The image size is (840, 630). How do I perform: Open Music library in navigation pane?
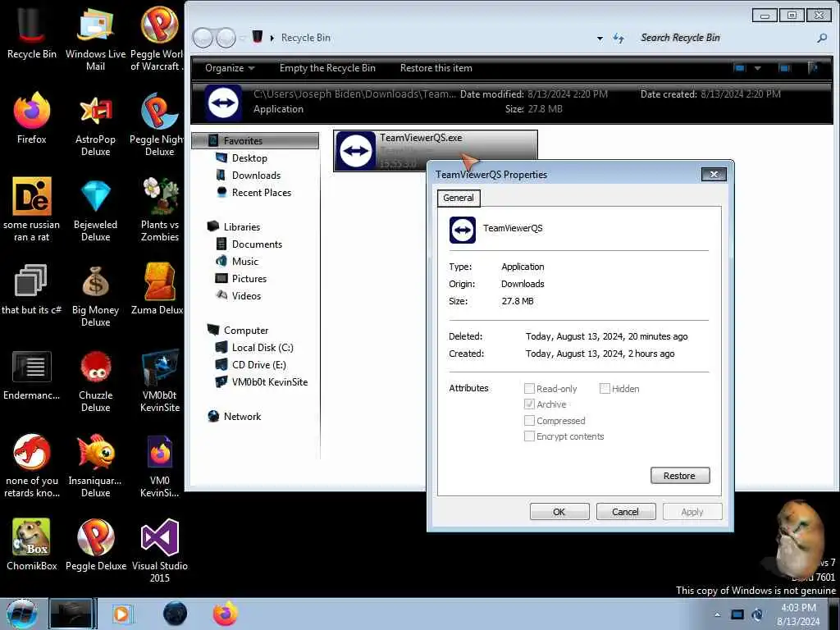click(x=244, y=262)
